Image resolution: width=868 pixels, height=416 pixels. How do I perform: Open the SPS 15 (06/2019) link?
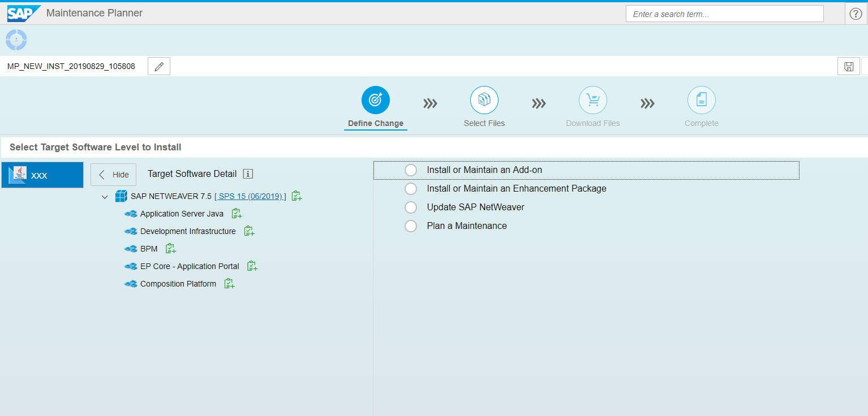pyautogui.click(x=250, y=196)
